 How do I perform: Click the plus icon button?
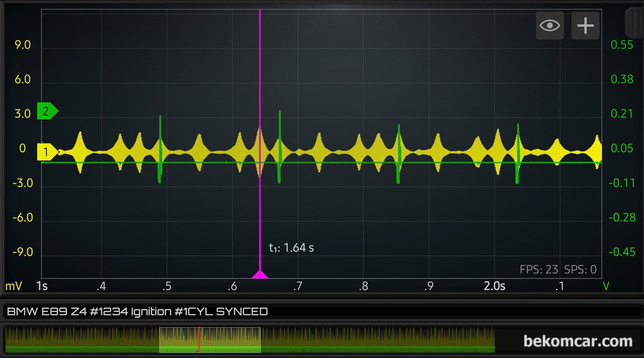coord(585,25)
